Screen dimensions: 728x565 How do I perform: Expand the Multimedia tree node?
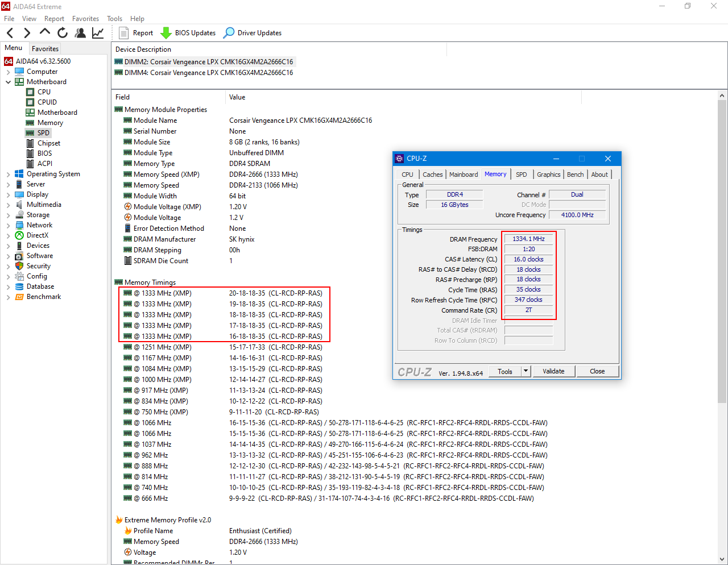pos(8,205)
